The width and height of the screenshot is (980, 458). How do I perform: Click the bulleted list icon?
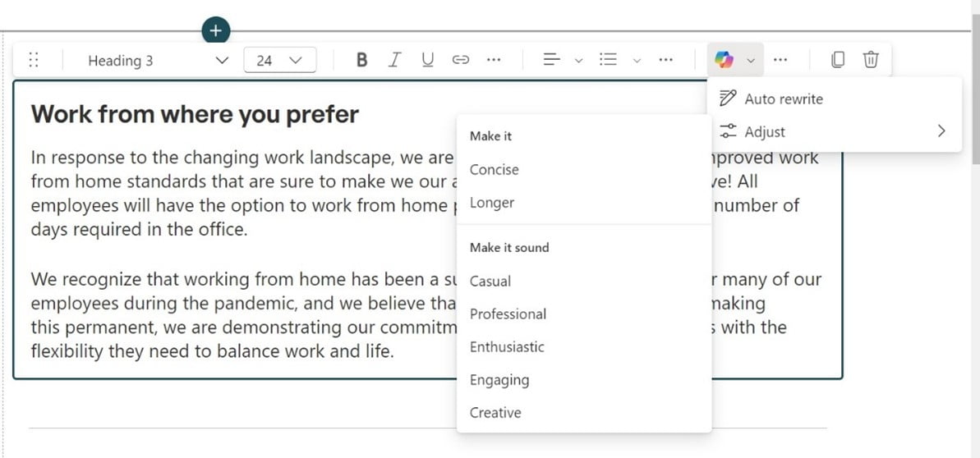(x=609, y=60)
